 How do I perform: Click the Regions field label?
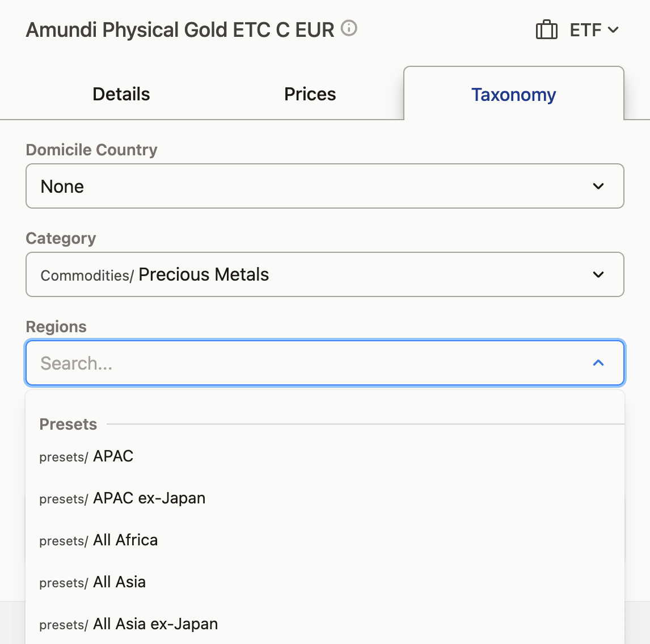[56, 327]
